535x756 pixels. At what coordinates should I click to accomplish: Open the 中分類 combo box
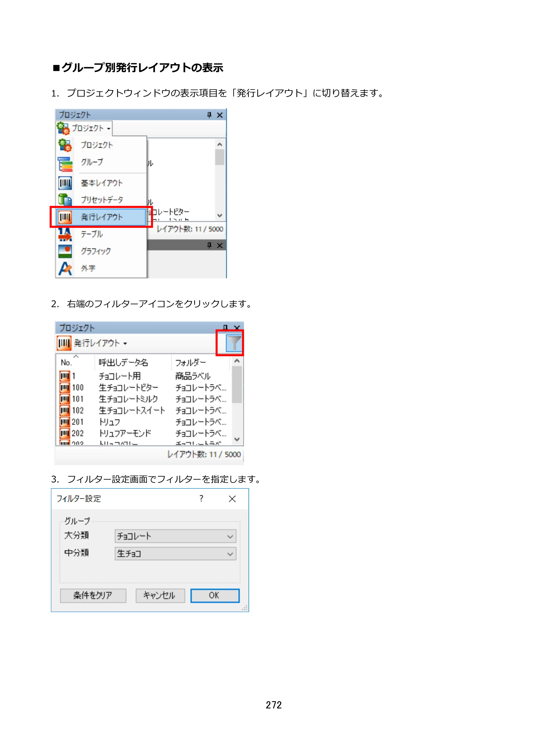(175, 553)
